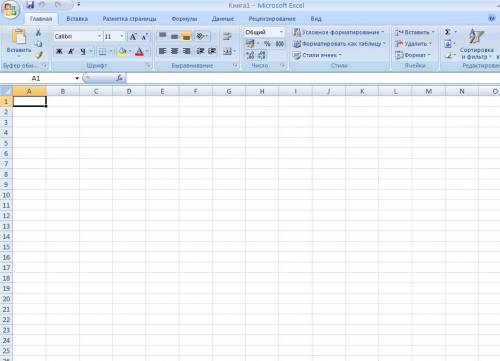Viewport: 500px width, 361px height.
Task: Open the Calibri font name dropdown
Action: point(99,36)
